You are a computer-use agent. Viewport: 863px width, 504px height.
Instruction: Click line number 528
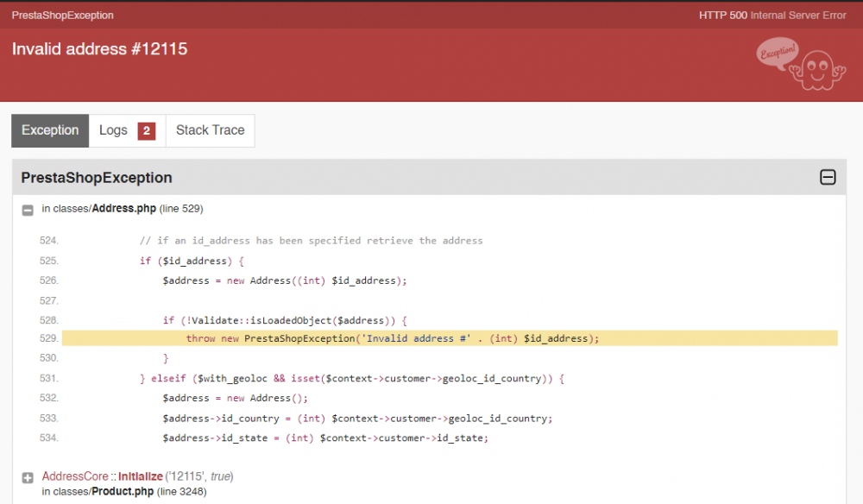[x=49, y=320]
